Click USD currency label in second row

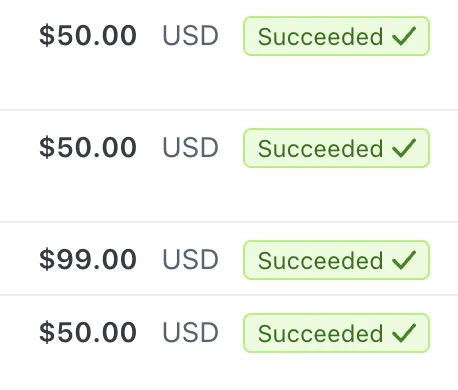pos(190,147)
